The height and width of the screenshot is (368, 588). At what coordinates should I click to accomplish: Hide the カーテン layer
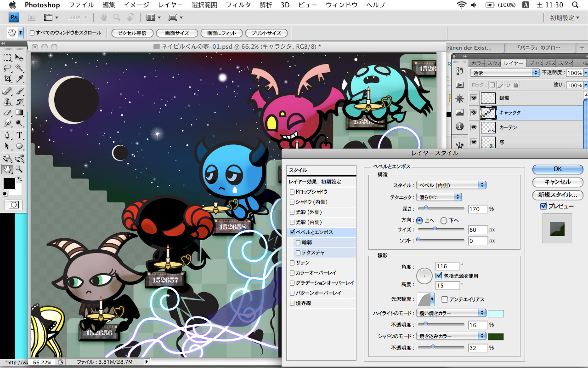pos(474,127)
